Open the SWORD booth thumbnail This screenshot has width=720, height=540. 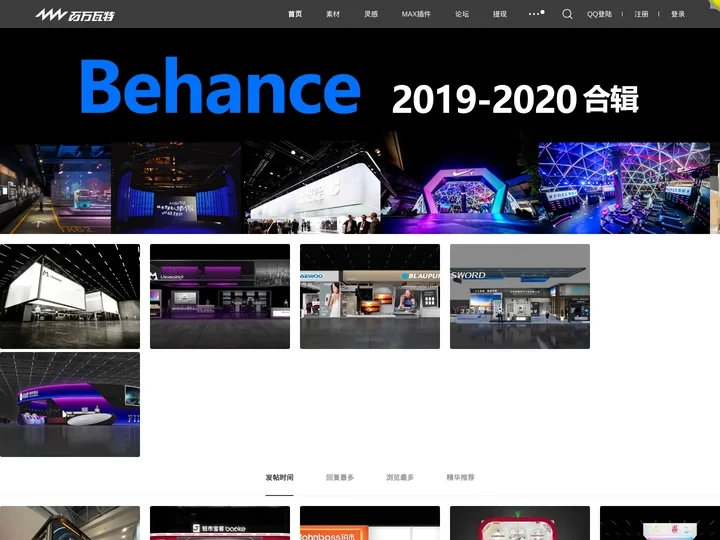[520, 296]
